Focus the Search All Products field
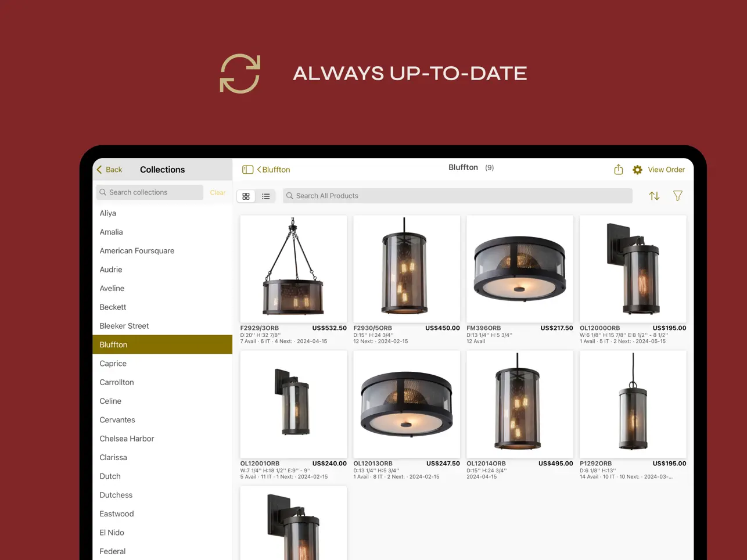Screen dimensions: 747x560 (x=457, y=196)
